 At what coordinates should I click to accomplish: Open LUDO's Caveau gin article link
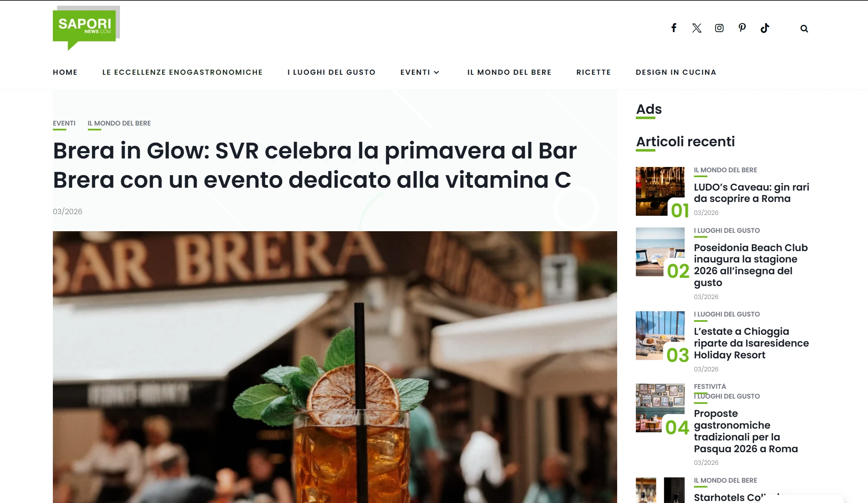751,193
